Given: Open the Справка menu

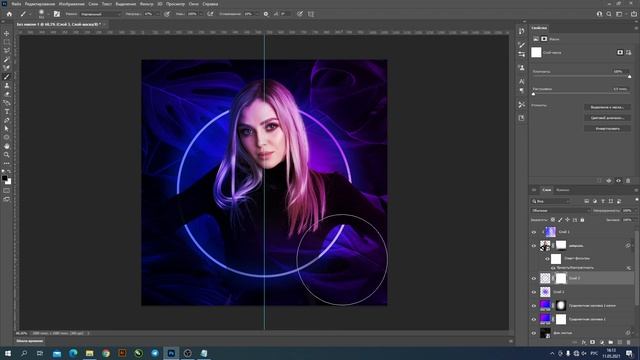Looking at the screenshot, I should (x=210, y=4).
